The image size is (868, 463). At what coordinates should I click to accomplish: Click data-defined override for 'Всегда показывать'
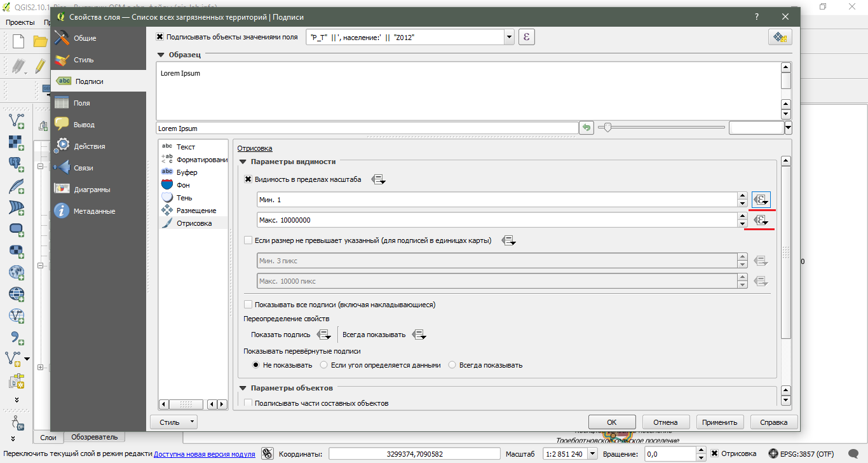coord(419,335)
